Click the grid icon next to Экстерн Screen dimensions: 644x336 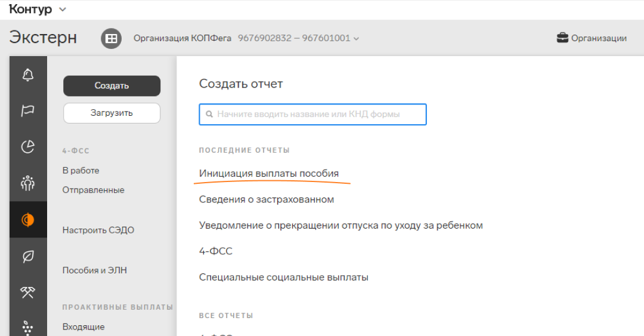[112, 39]
